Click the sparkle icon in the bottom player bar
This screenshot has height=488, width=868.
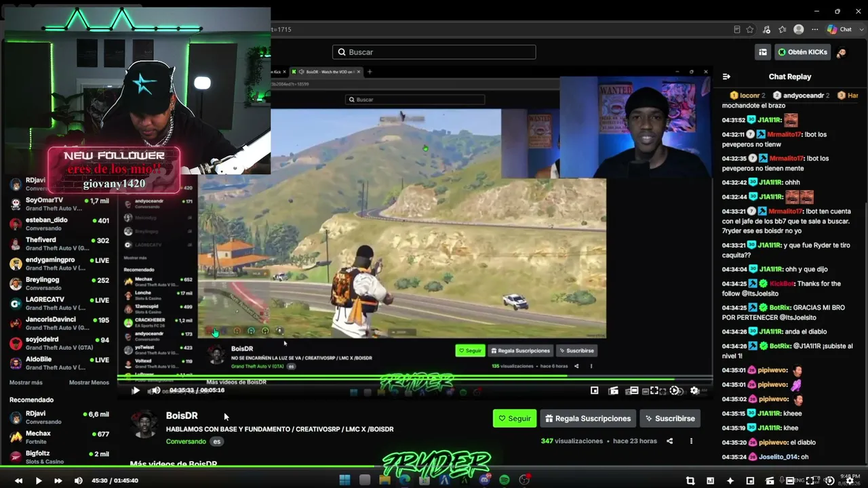[x=730, y=481]
